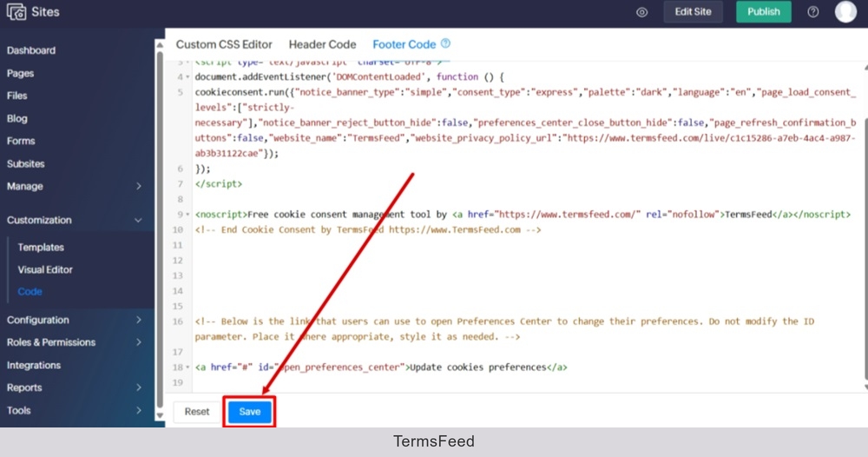Fold code at line 18 arrow
The width and height of the screenshot is (868, 457).
(x=187, y=368)
